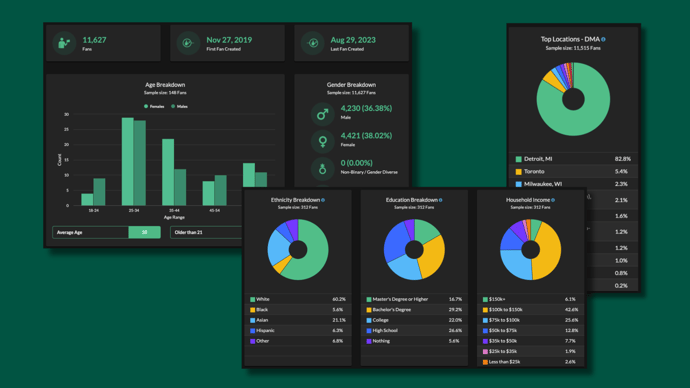Click the '4,421 (38.02%)' female value

click(366, 135)
